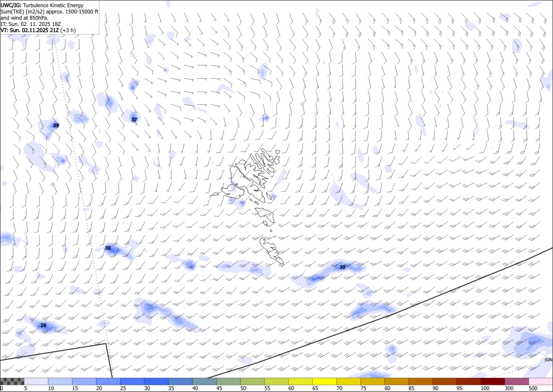Select the 20–25 blue legend swatch
The width and height of the screenshot is (553, 392).
pos(108,381)
